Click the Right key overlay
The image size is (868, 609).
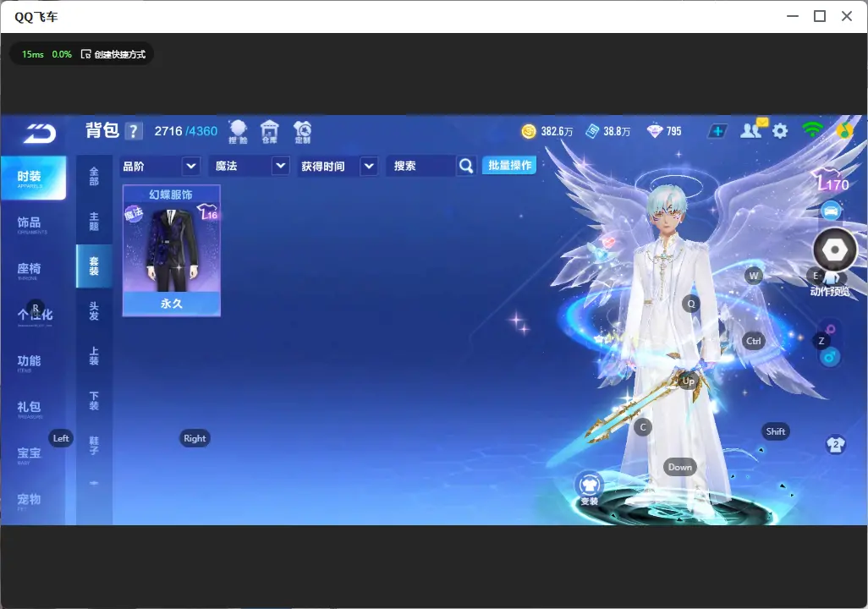click(x=195, y=438)
